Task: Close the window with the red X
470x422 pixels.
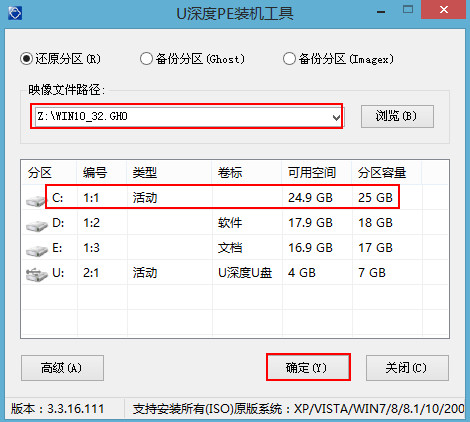Action: coord(443,10)
